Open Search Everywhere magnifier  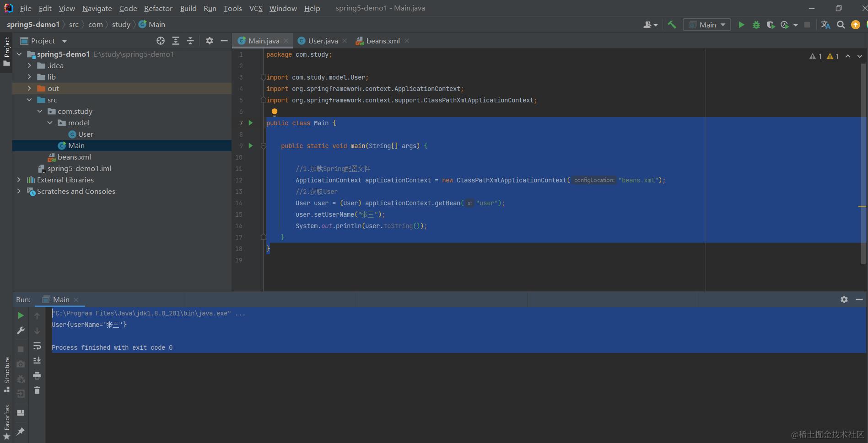coord(841,25)
